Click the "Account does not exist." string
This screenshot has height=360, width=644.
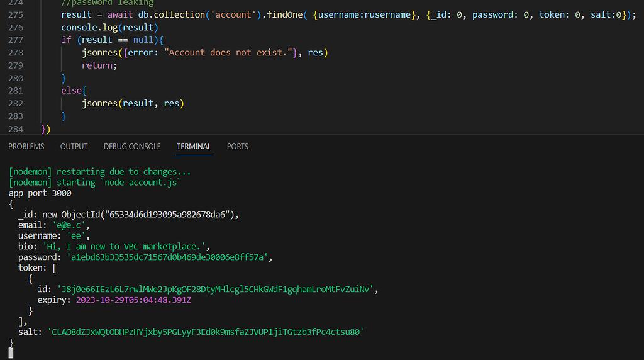[x=233, y=53]
